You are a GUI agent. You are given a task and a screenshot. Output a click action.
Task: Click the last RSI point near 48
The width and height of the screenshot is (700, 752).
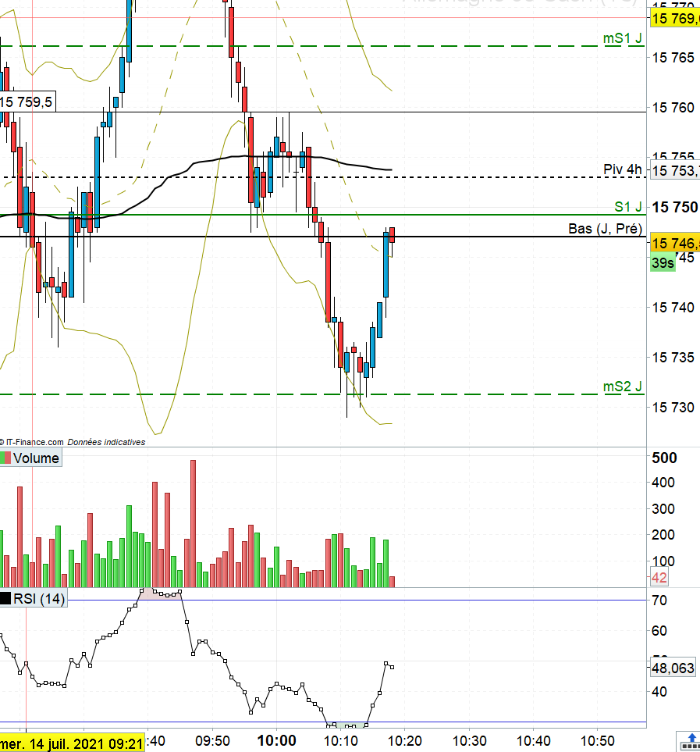point(392,667)
